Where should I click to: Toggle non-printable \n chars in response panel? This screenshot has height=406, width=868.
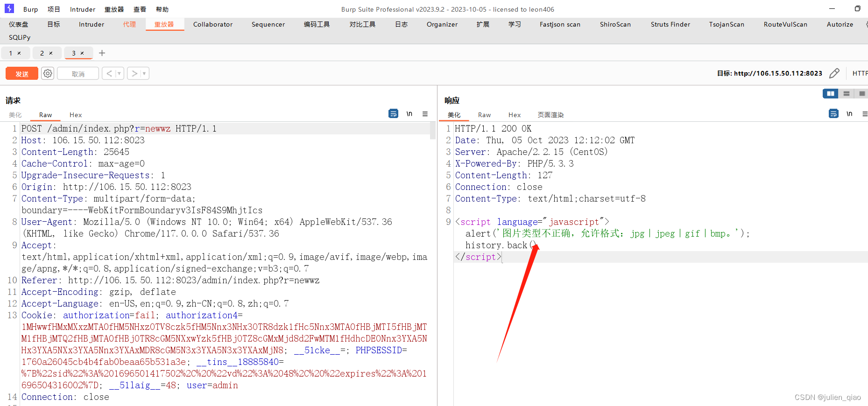pos(849,113)
